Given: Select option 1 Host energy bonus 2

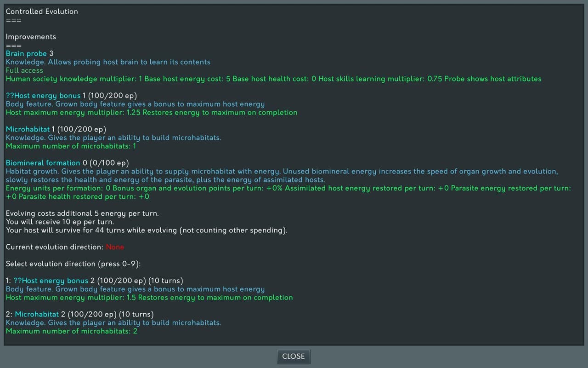Looking at the screenshot, I should coord(94,281).
